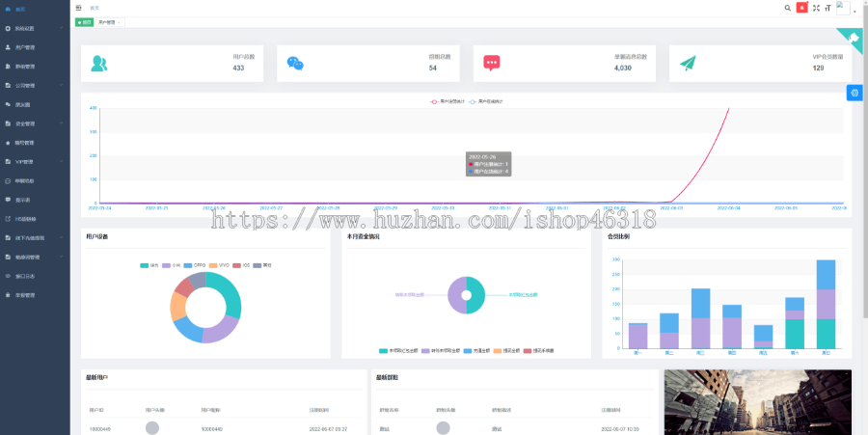Open the search magnifier in the header

(787, 8)
